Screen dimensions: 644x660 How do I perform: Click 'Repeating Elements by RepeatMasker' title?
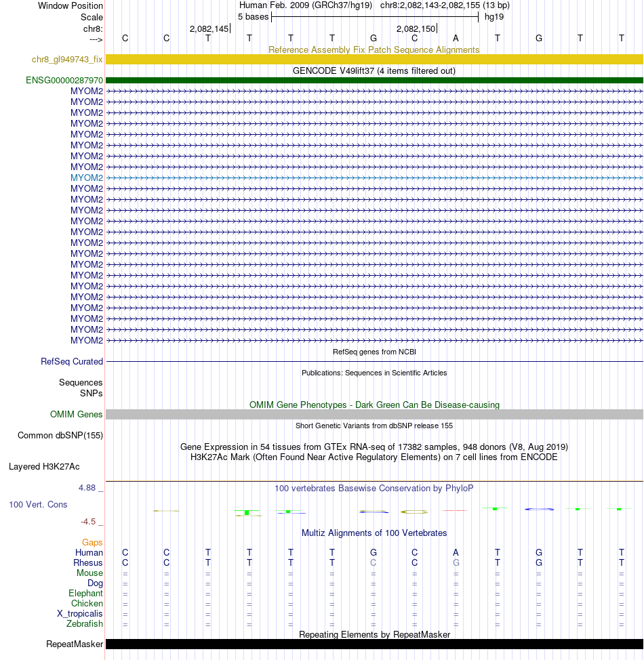(x=374, y=634)
